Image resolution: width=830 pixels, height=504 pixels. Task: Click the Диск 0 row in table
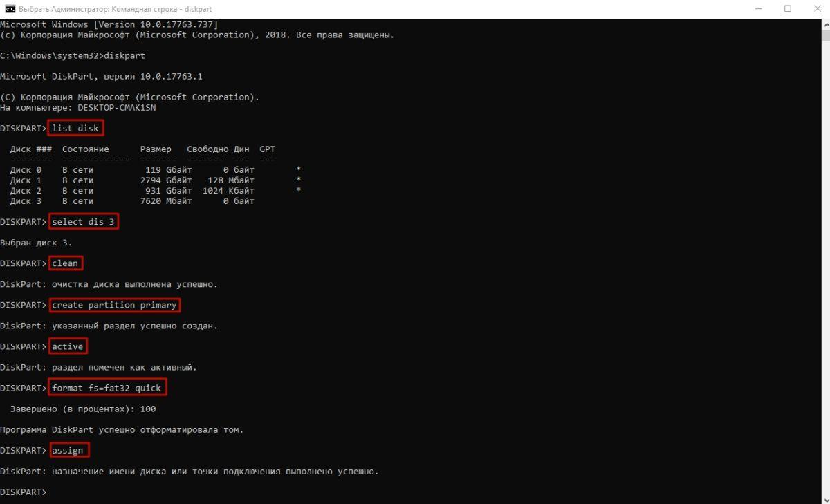pos(156,169)
